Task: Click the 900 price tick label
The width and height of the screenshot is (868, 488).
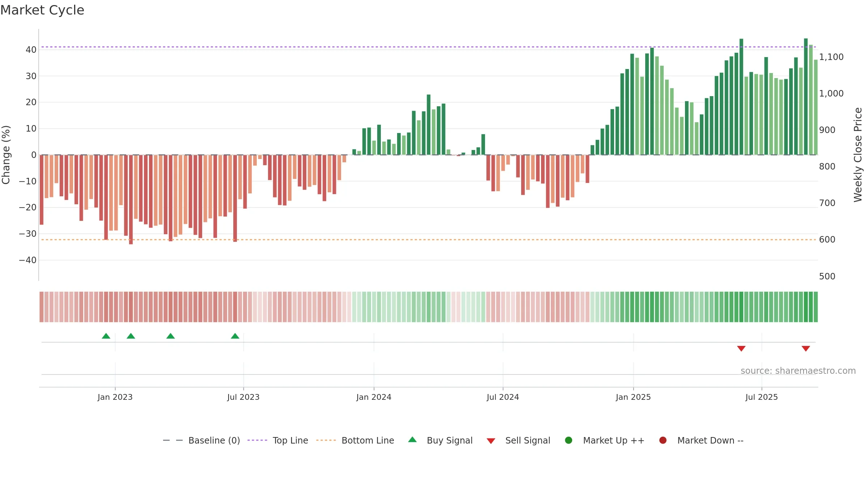Action: pyautogui.click(x=827, y=130)
